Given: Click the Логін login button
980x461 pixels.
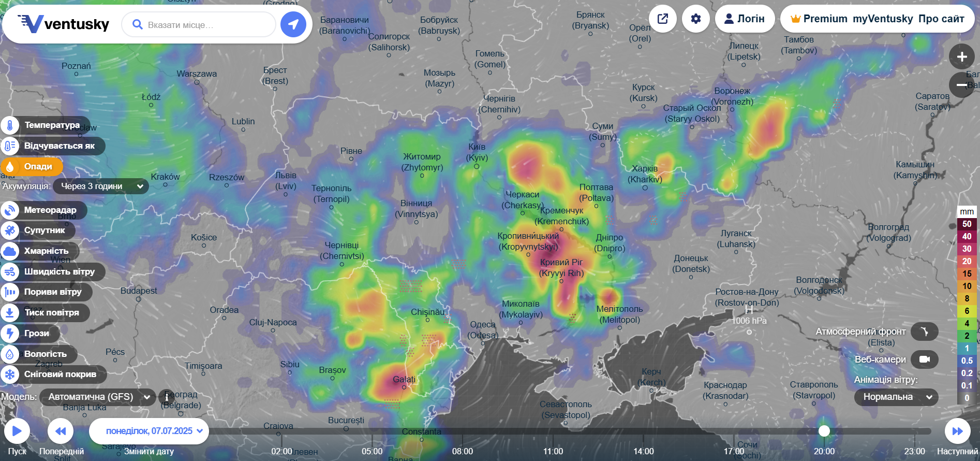Looking at the screenshot, I should [x=745, y=19].
